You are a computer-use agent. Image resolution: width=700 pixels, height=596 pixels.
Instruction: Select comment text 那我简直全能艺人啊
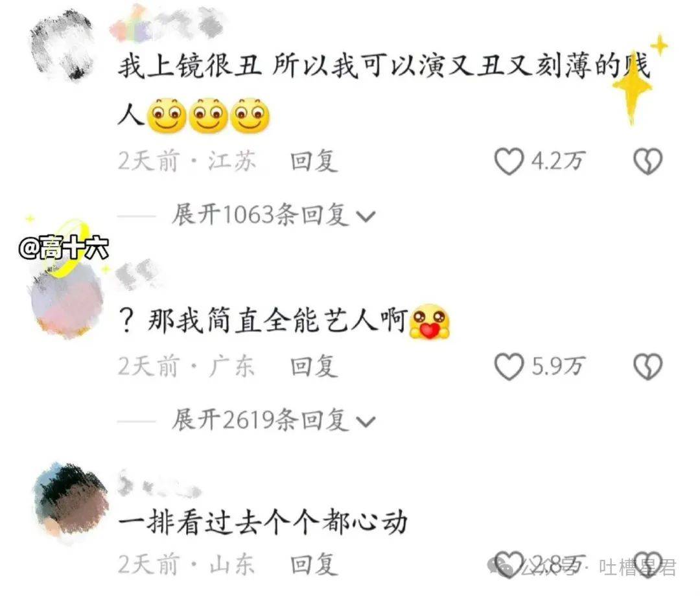click(278, 321)
